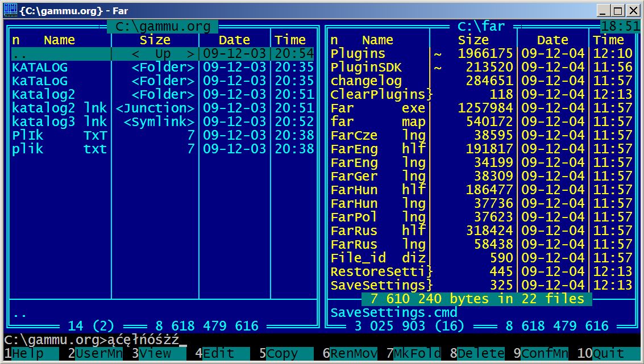This screenshot has width=644, height=364.
Task: Select the far map file
Action: click(x=481, y=122)
